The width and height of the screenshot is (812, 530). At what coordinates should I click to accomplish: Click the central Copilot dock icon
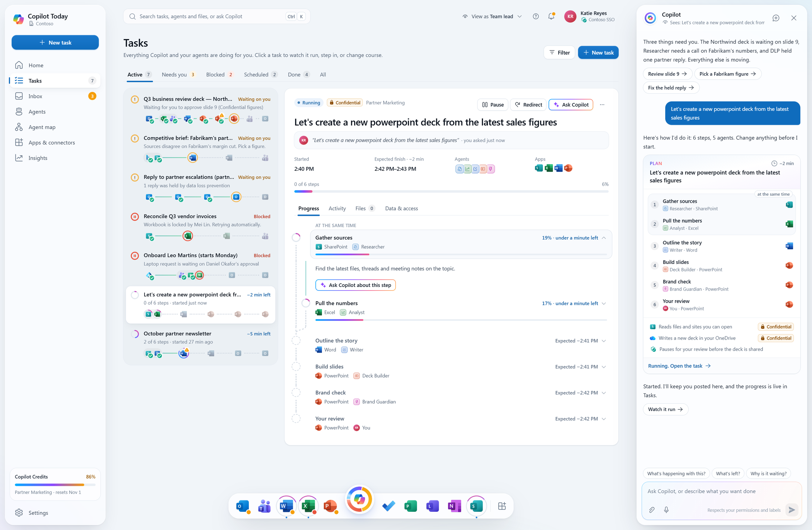point(359,499)
